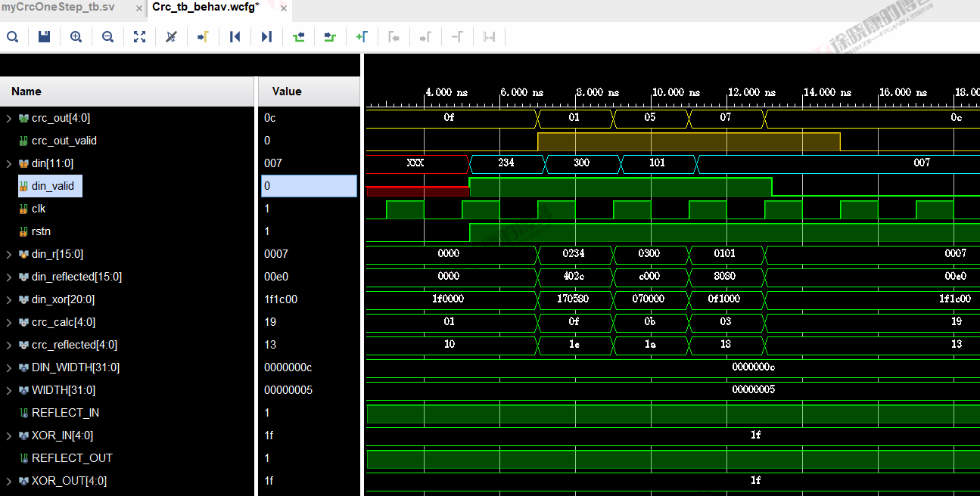Click the din_valid value field
The image size is (980, 496).
(x=309, y=186)
